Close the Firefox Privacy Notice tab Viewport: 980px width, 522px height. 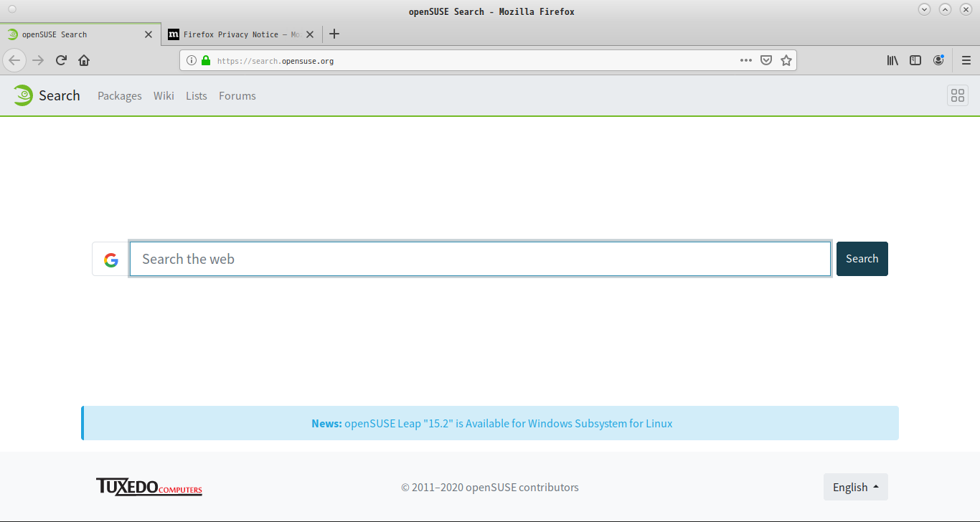(x=310, y=34)
